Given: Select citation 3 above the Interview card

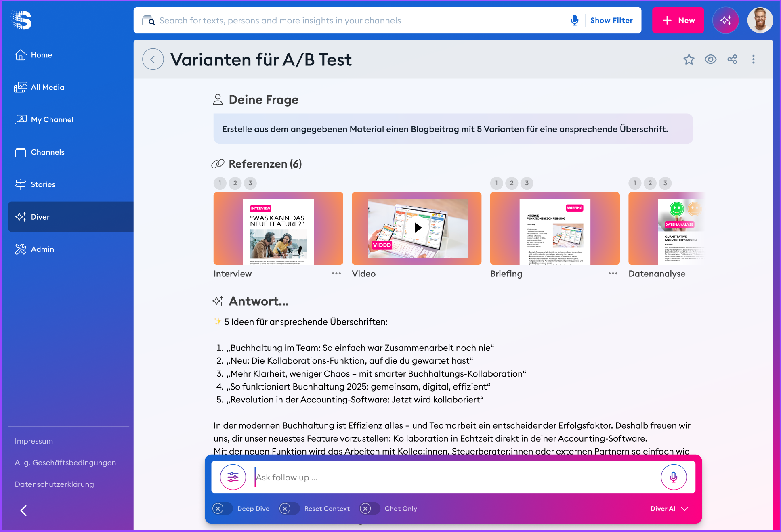Looking at the screenshot, I should pos(250,183).
